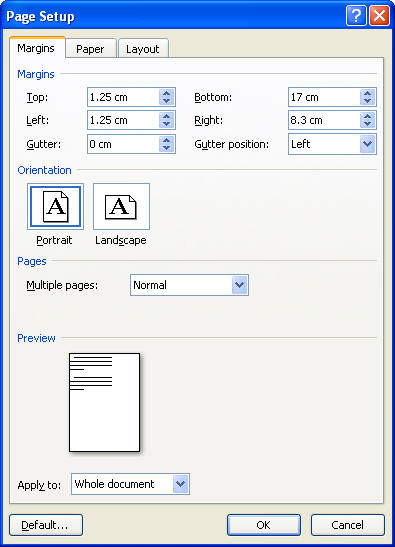Screen dimensions: 395x547
Task: Expand the Multiple pages dropdown
Action: click(x=240, y=285)
